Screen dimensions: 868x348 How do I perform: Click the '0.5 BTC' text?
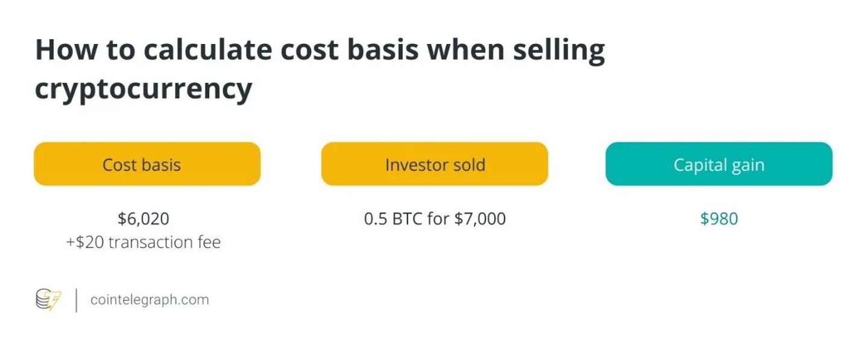(x=392, y=218)
